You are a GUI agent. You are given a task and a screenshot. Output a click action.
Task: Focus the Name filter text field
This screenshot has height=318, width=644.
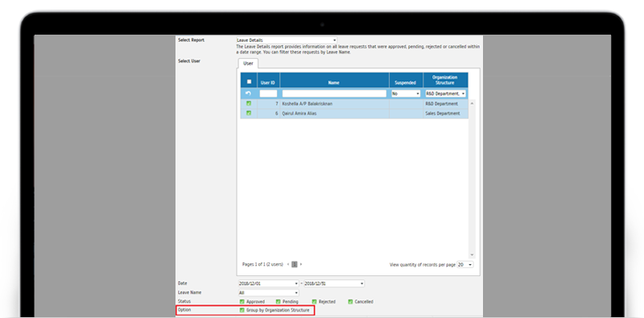pos(334,93)
